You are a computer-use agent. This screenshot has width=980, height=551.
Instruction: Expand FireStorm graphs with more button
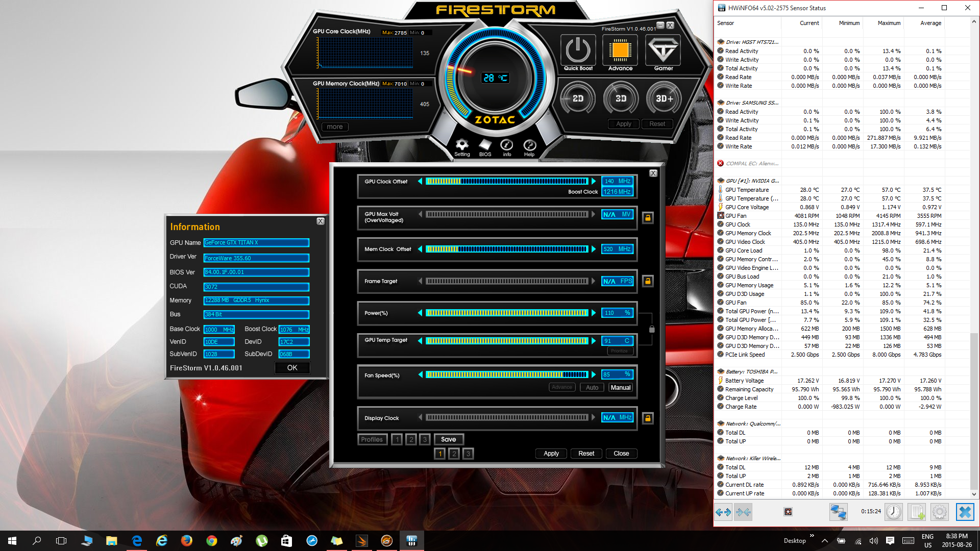pos(335,127)
